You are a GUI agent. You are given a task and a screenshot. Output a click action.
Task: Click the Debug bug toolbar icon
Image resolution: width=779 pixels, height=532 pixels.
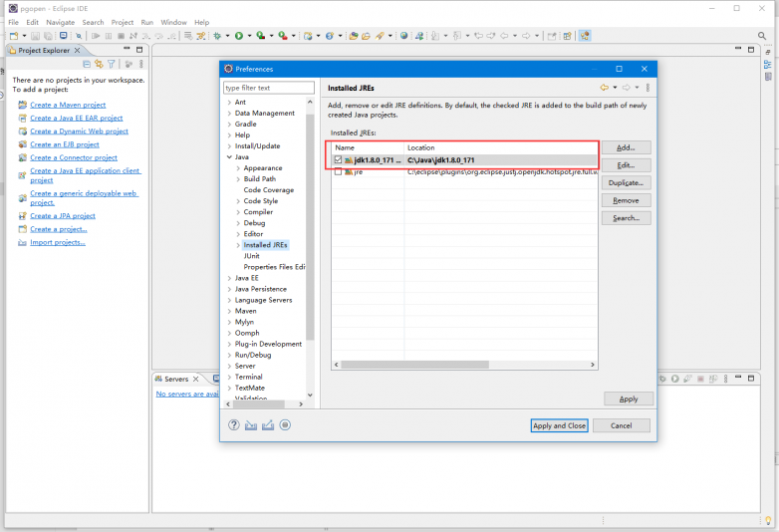click(215, 36)
